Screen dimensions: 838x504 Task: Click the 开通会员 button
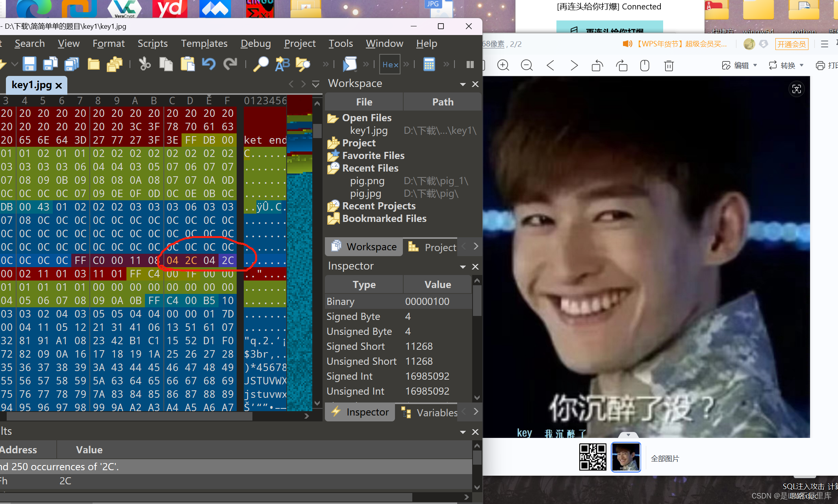pos(792,44)
